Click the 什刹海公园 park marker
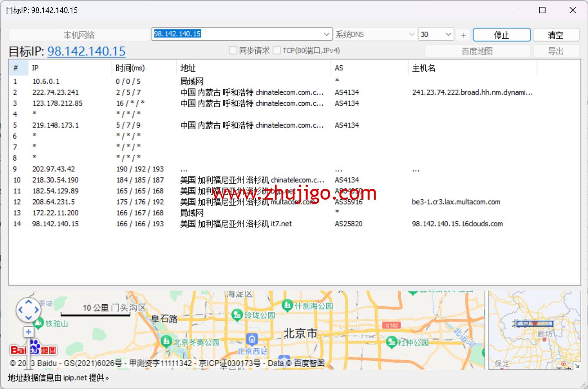 pyautogui.click(x=287, y=306)
